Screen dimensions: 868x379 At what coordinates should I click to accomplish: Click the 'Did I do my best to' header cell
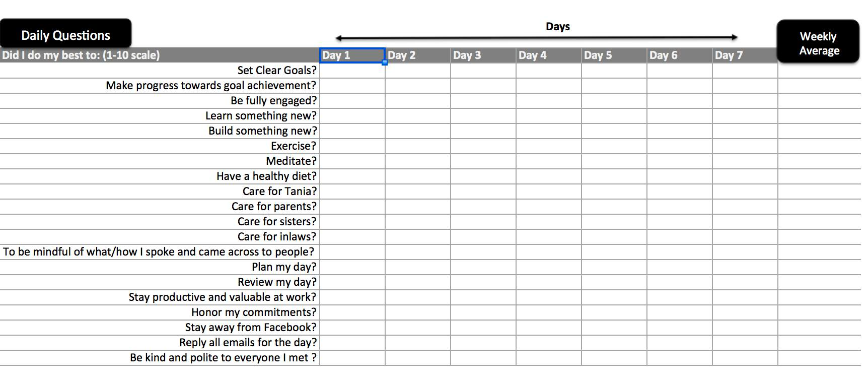(160, 55)
